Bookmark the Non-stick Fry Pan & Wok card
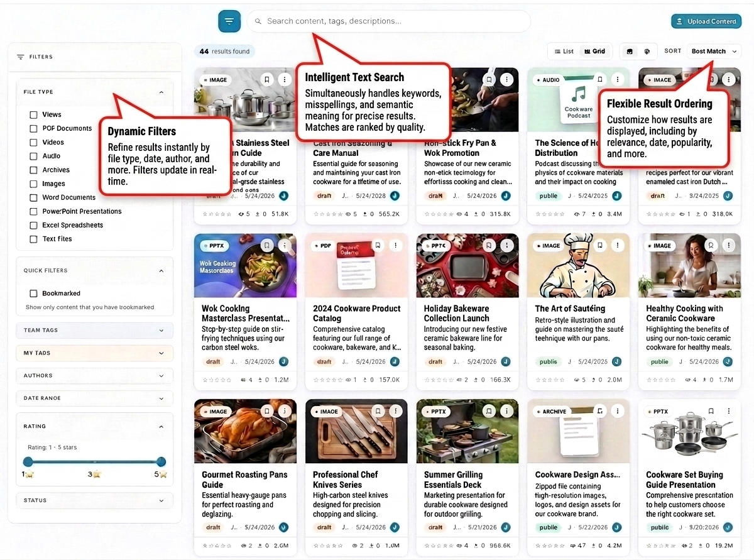754x560 pixels. point(489,80)
